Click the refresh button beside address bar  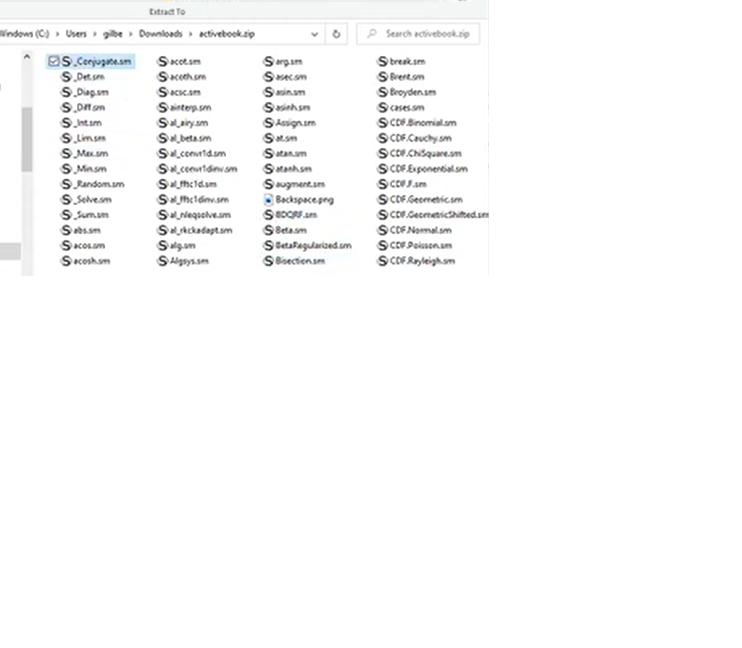click(336, 34)
